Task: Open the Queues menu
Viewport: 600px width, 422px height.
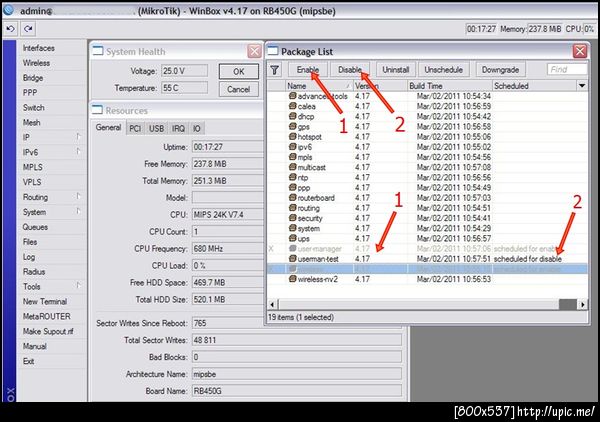Action: 35,227
